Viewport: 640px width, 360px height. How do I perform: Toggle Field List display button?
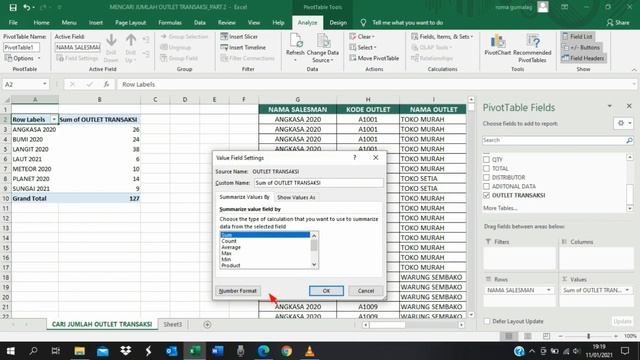coord(577,36)
